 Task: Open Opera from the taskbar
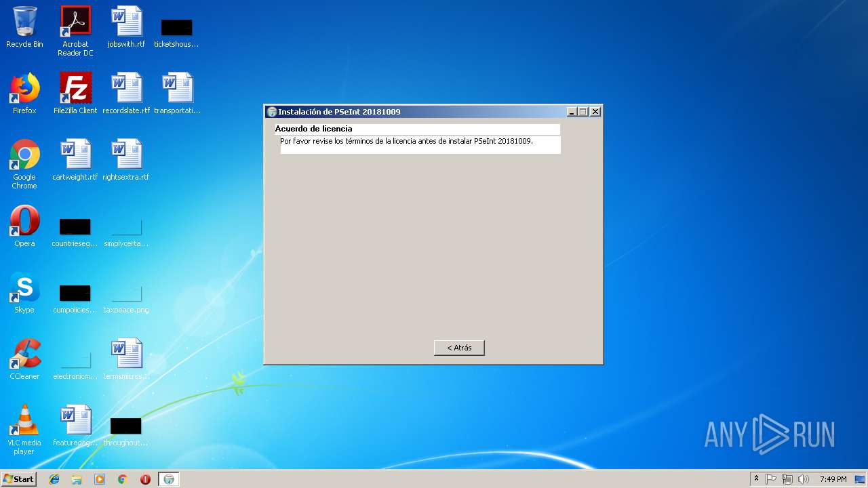[145, 479]
